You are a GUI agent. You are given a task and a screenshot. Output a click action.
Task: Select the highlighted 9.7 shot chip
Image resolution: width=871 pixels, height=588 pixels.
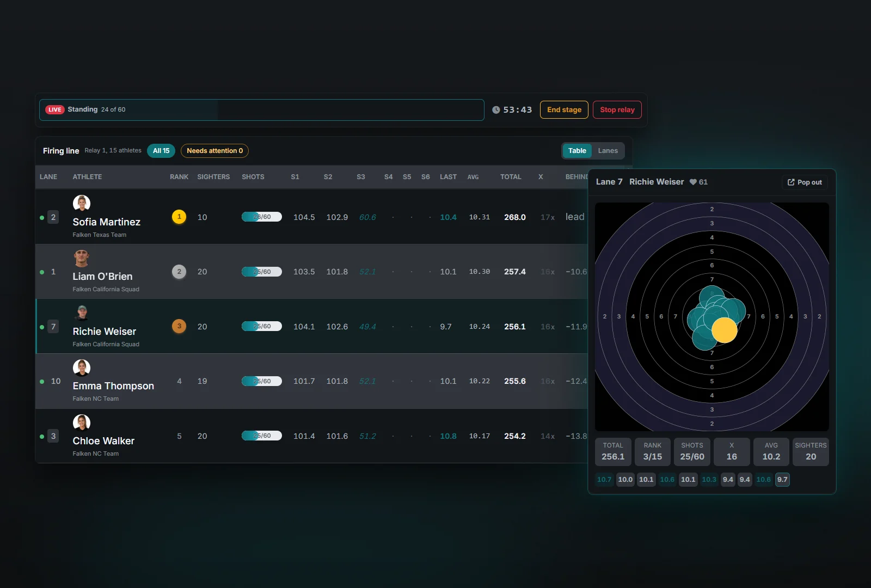coord(782,480)
